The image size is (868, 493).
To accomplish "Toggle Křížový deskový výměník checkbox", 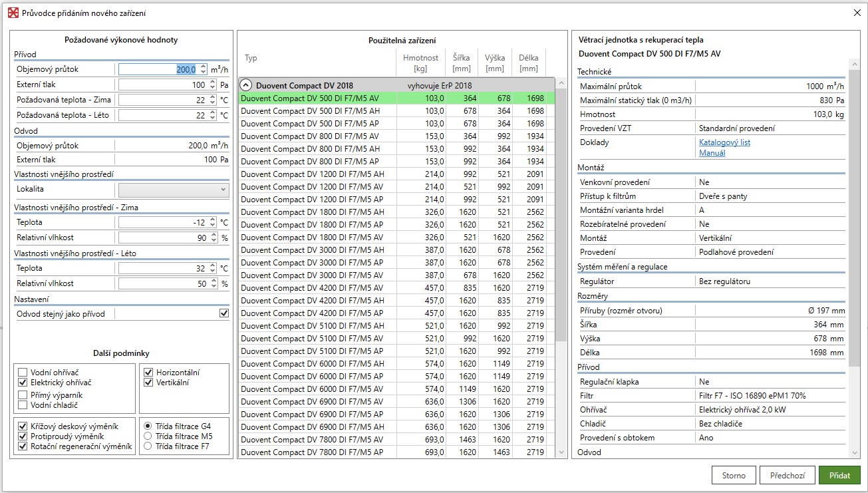I will click(x=23, y=426).
